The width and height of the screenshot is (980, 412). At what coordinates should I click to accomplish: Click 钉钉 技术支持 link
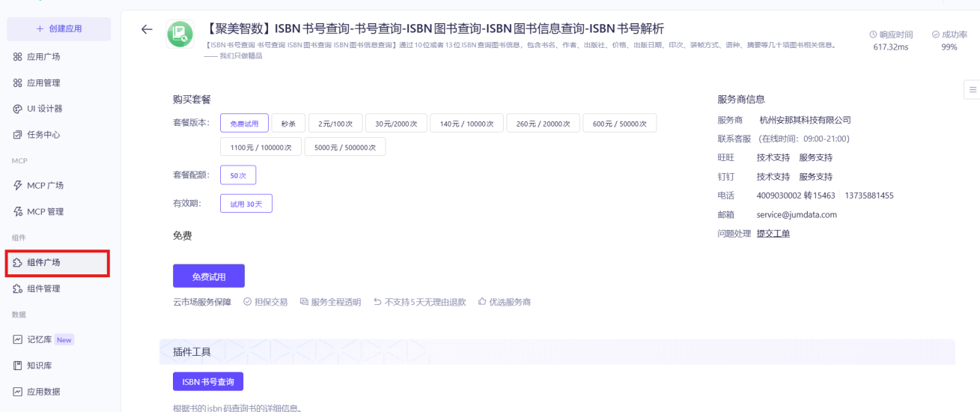tap(773, 177)
